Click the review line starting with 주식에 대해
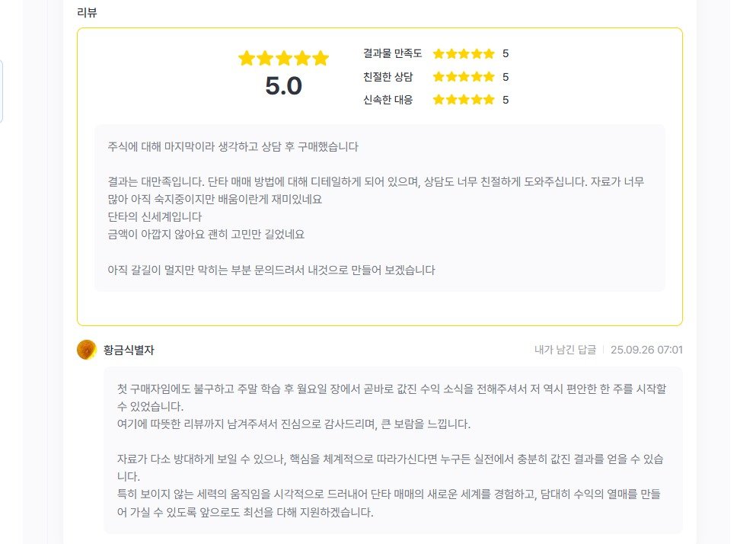 point(233,146)
